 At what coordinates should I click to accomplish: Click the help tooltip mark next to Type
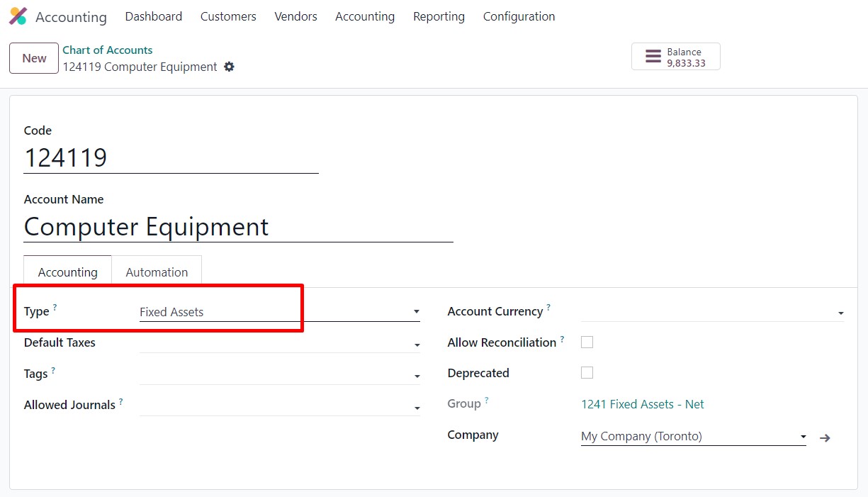[55, 308]
